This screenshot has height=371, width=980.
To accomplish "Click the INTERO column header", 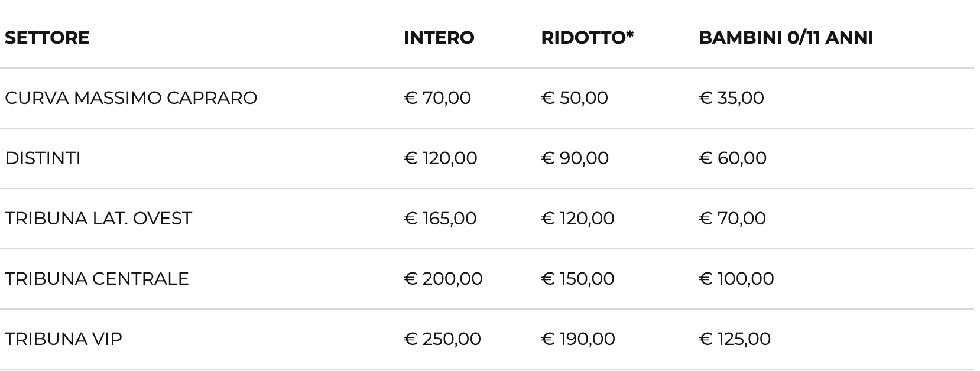I will tap(439, 38).
